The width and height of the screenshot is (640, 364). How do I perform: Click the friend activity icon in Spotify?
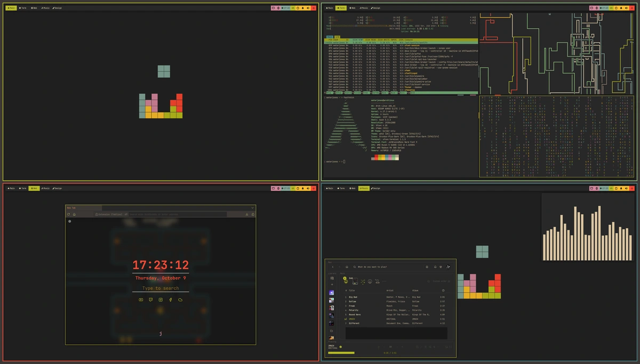441,267
